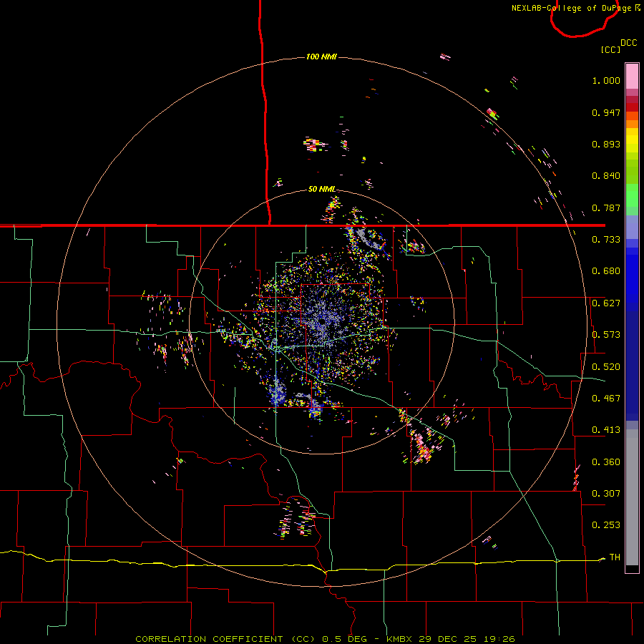Select the 0.840 scale value
Viewport: 644px width, 644px height.
pyautogui.click(x=606, y=176)
